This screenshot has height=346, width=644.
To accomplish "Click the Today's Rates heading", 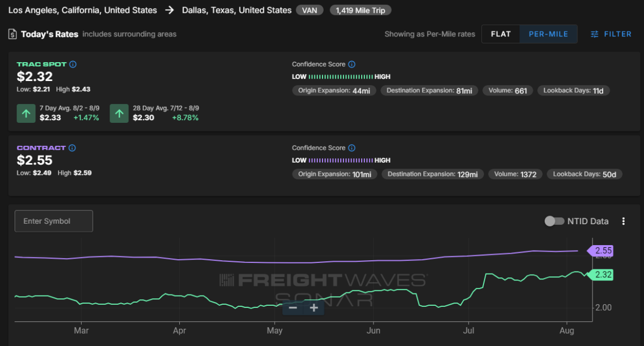I will [x=49, y=34].
